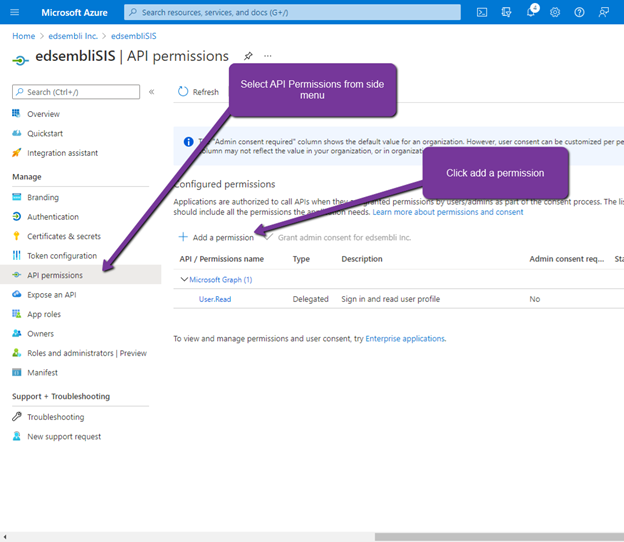
Task: Click the Troubleshooting wrench icon
Action: [16, 417]
